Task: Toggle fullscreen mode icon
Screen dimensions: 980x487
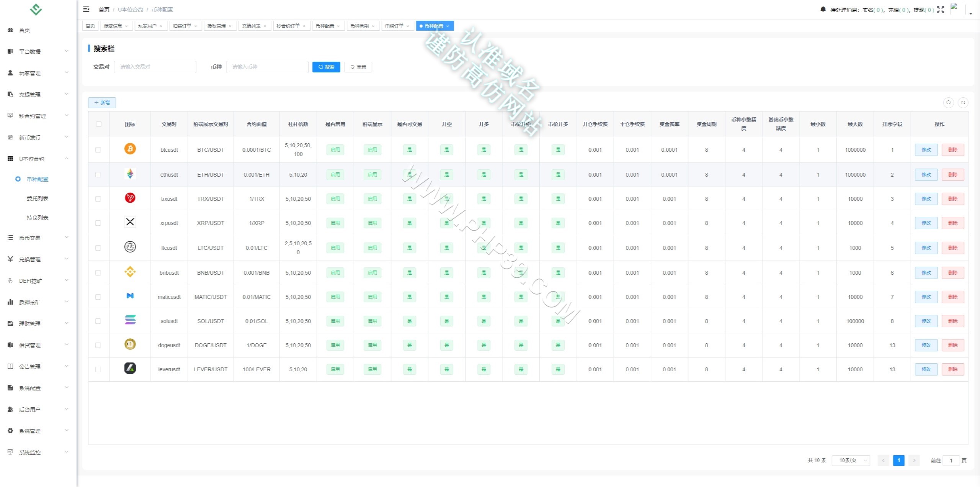Action: [941, 10]
